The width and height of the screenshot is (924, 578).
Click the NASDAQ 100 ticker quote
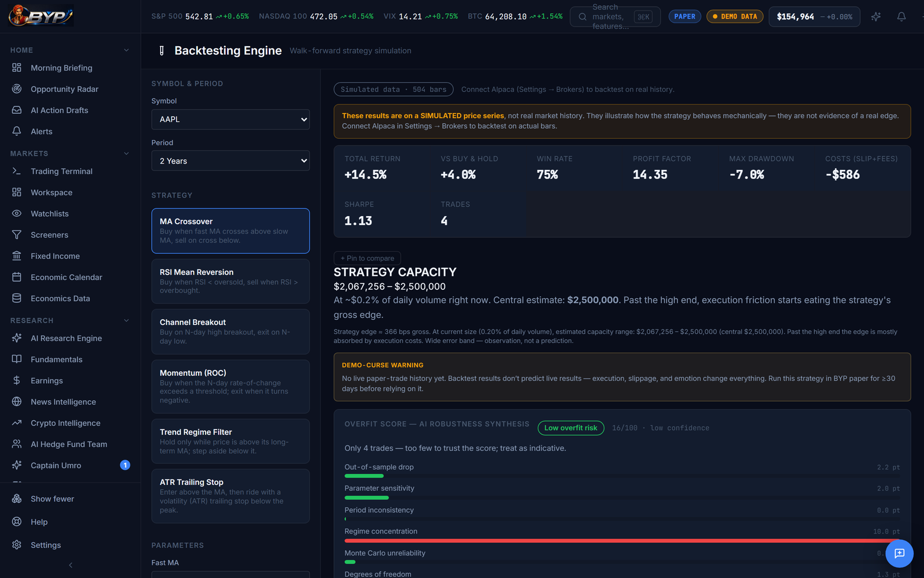[x=316, y=16]
